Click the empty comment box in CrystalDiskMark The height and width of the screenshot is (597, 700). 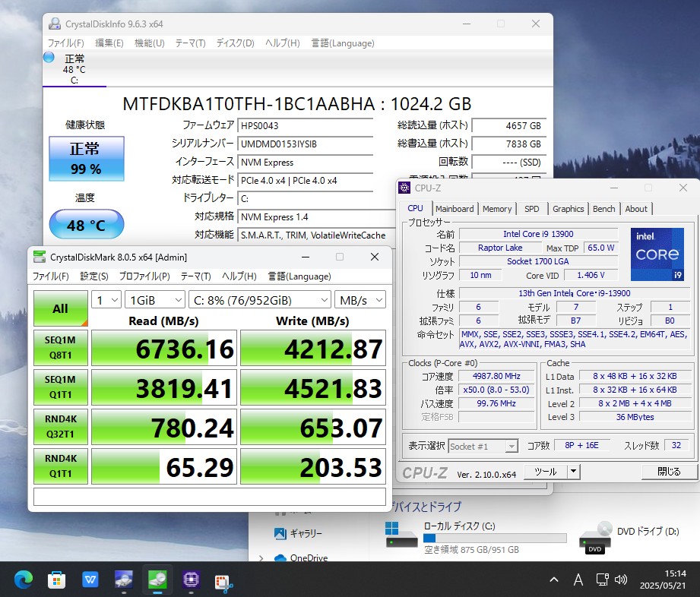[209, 497]
